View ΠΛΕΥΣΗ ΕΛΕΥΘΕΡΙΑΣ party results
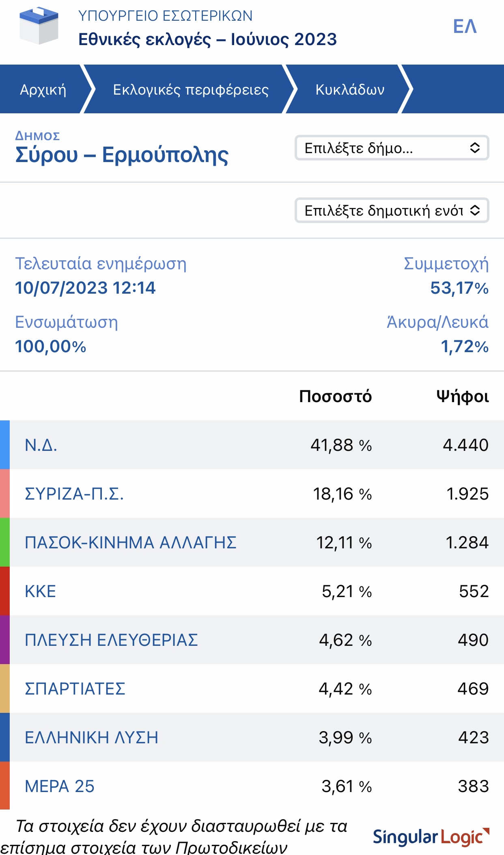The width and height of the screenshot is (504, 855). 111,640
